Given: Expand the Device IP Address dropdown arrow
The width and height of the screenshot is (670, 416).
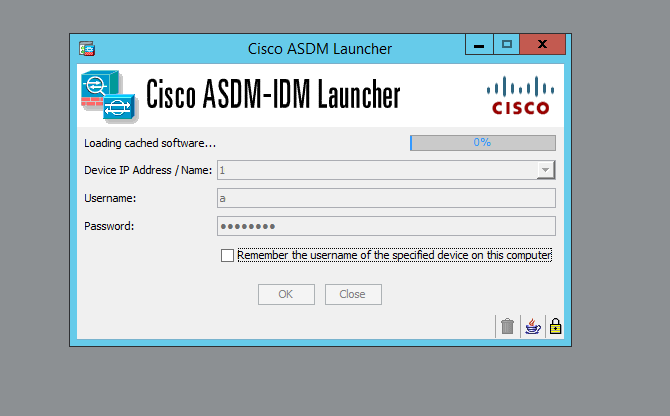Looking at the screenshot, I should coord(545,170).
